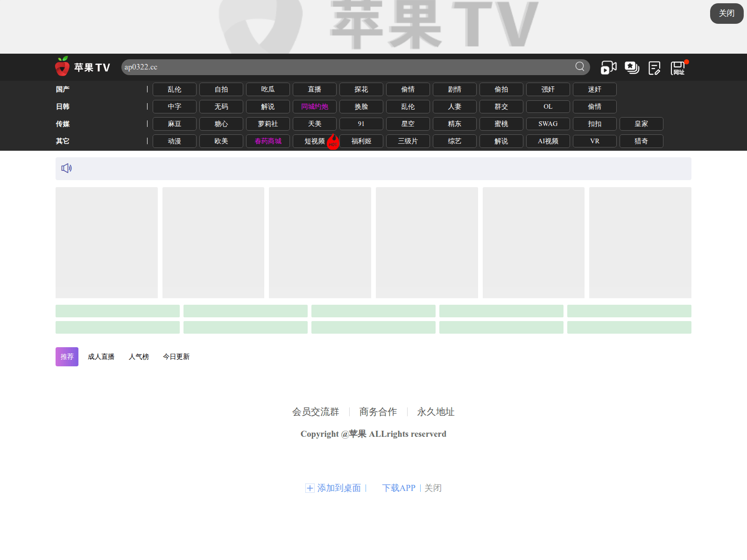
Task: Click the 国产 row heading
Action: pyautogui.click(x=63, y=89)
